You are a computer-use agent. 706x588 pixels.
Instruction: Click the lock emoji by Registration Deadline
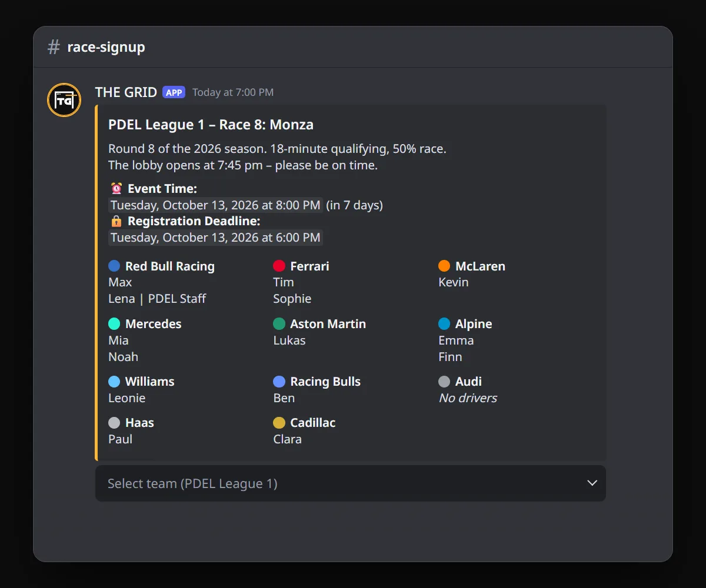pos(116,221)
